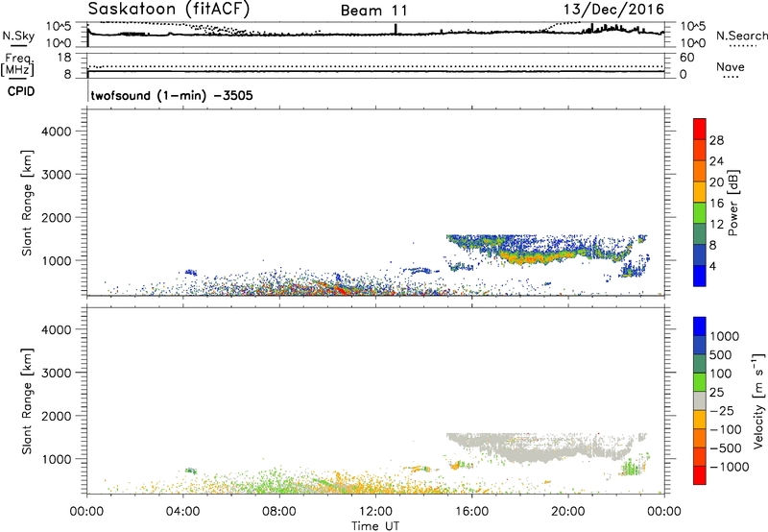
Task: Click the "4000" tick label on Power panel
Action: click(56, 132)
